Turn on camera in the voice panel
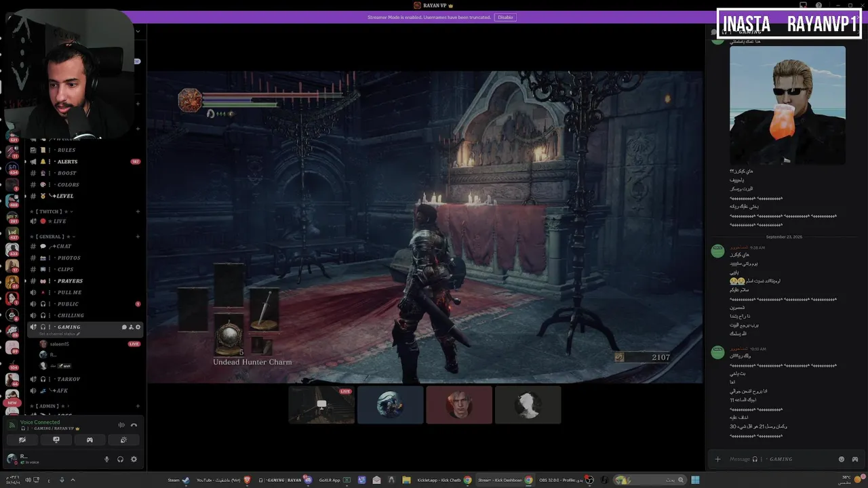Image resolution: width=868 pixels, height=488 pixels. [22, 440]
